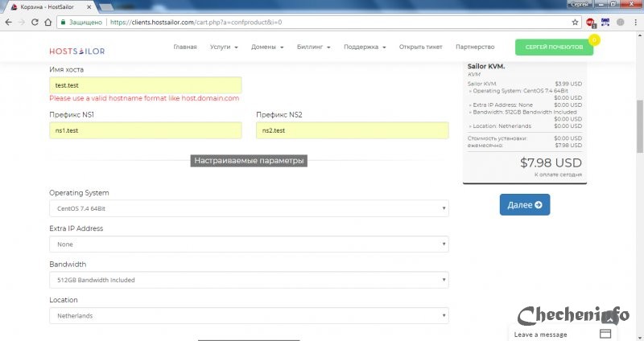This screenshot has width=644, height=341.
Task: Expand Поддержка menu
Action: [x=365, y=47]
